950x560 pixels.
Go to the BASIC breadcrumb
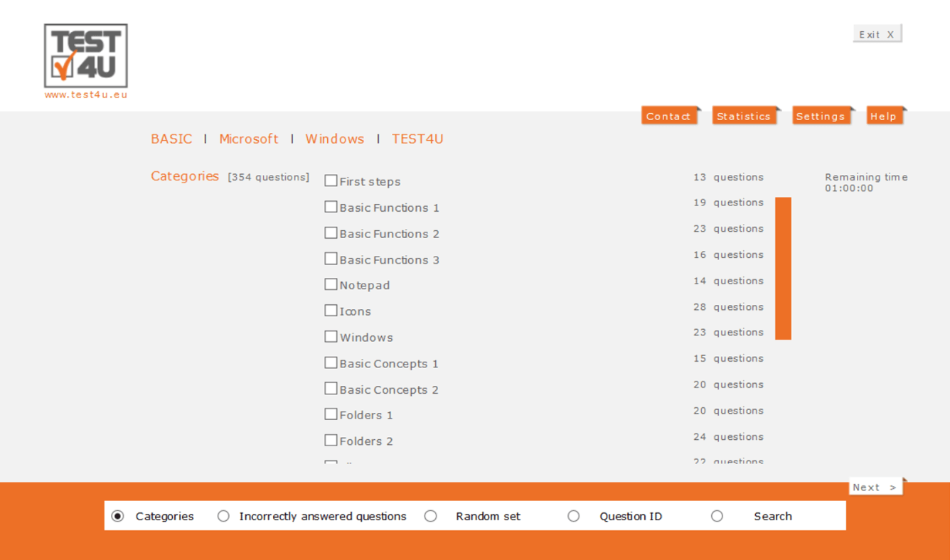(x=171, y=139)
